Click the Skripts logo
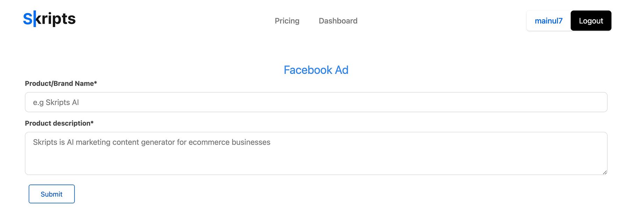644x210 pixels. point(49,19)
